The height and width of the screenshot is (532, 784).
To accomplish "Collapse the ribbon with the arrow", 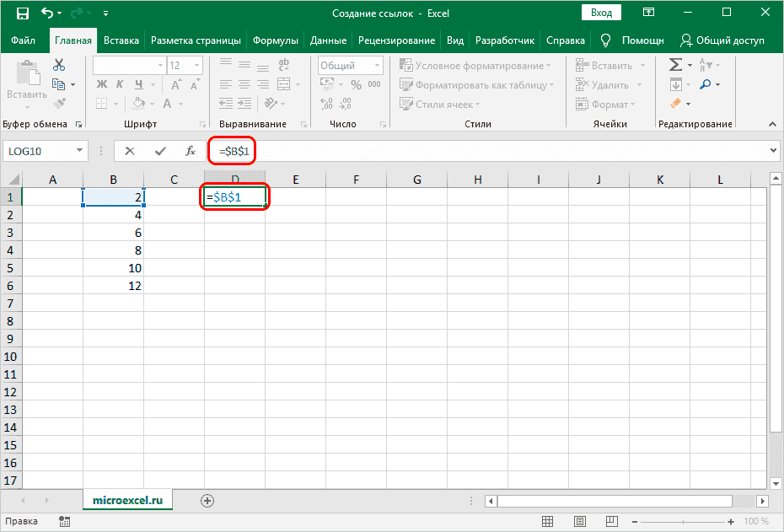I will click(773, 123).
